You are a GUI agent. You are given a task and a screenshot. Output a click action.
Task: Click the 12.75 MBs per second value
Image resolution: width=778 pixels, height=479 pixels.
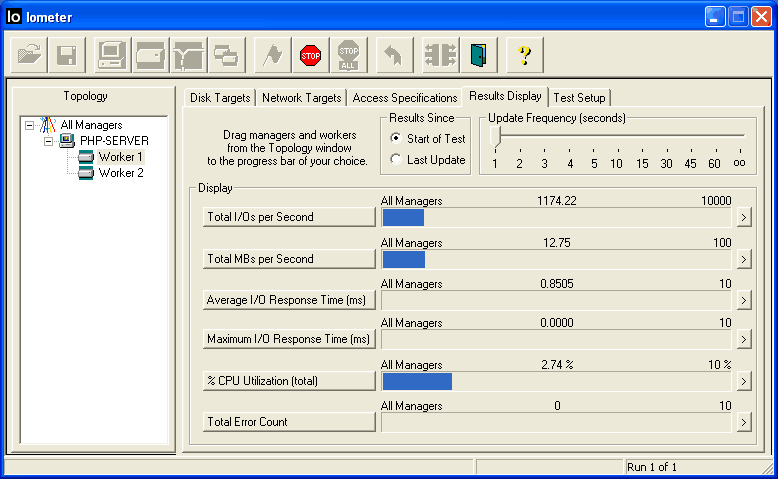click(x=557, y=243)
